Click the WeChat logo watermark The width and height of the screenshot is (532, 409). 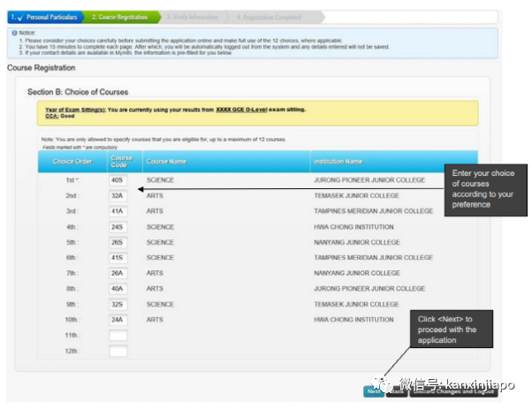click(384, 384)
